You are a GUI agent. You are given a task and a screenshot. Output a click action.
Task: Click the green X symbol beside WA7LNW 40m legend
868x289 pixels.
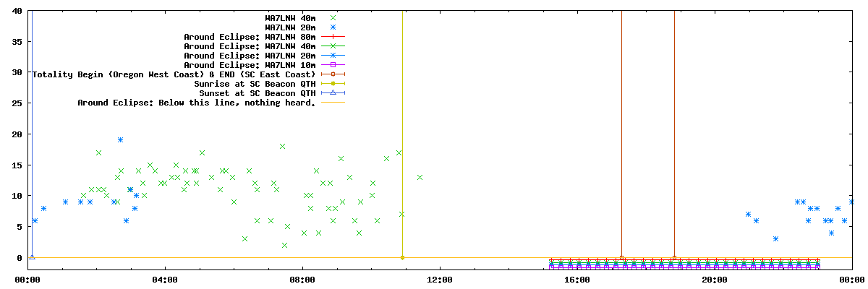point(333,17)
